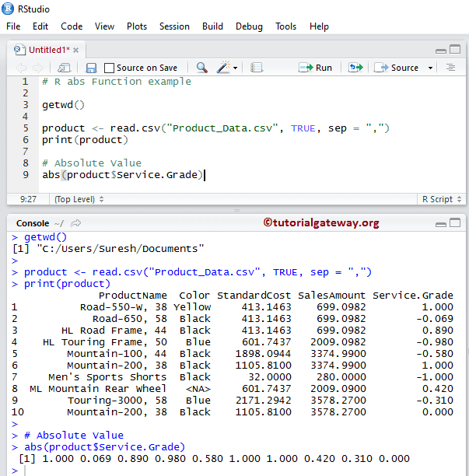Image resolution: width=469 pixels, height=476 pixels.
Task: Expand Source button dropdown arrow
Action: coord(430,68)
